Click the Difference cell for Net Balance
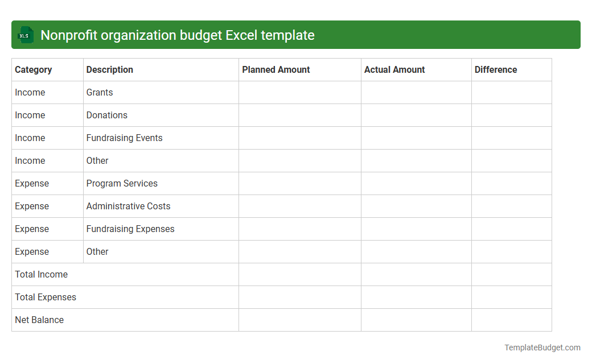This screenshot has width=592, height=364. pos(511,320)
